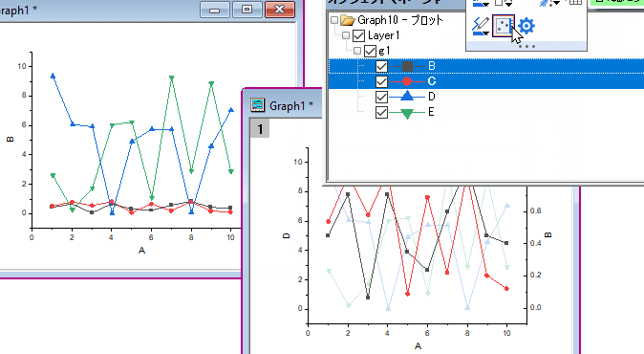644x354 pixels.
Task: Collapse the g1 group tree node
Action: click(357, 51)
